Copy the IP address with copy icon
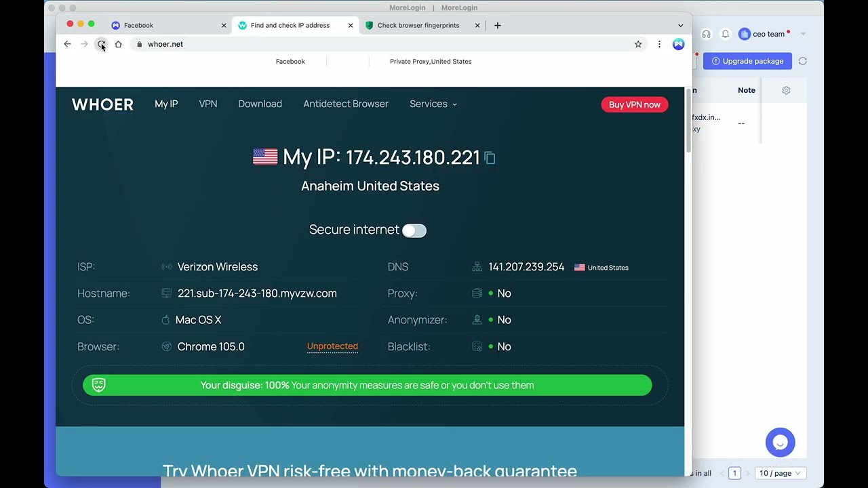 click(x=490, y=158)
